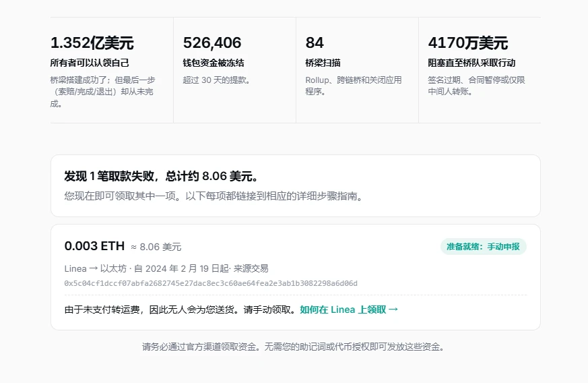This screenshot has height=383, width=588.
Task: Open the 如何在 Linea 上领取 guide link
Action: 349,310
